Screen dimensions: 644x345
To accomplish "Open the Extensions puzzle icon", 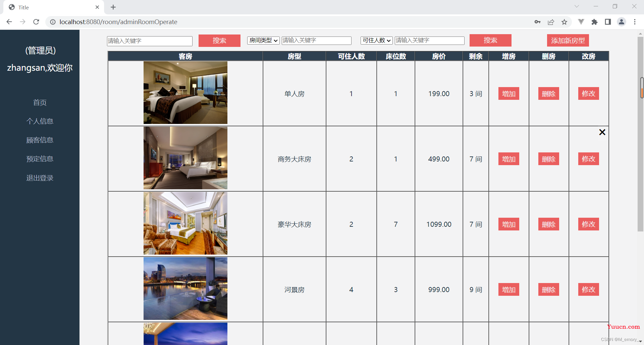I will pos(594,22).
